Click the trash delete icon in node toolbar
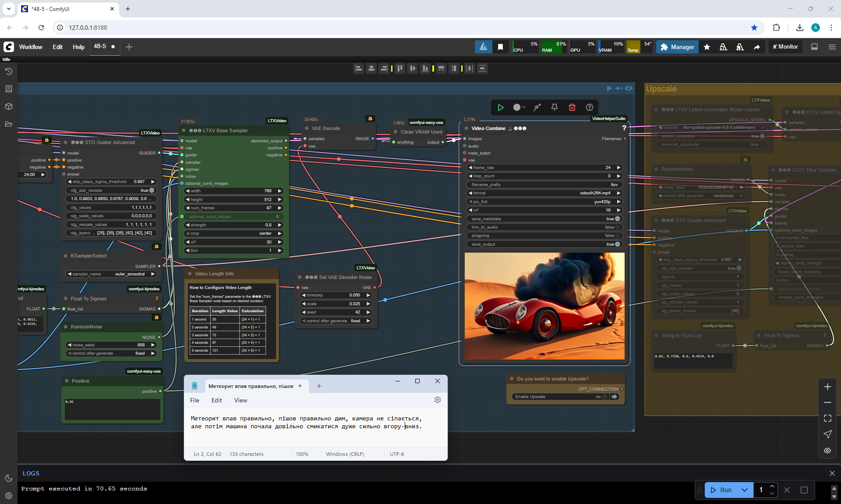This screenshot has width=841, height=504. coord(572,107)
